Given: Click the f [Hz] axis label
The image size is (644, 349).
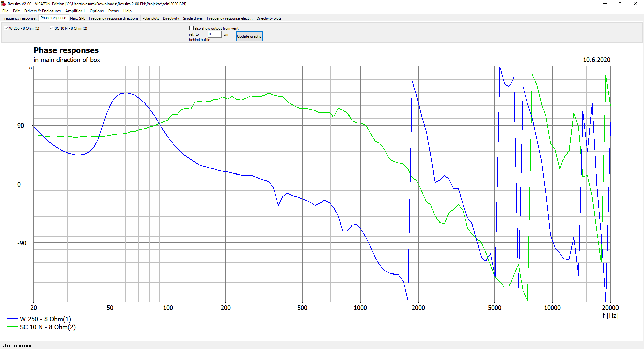Looking at the screenshot, I should [610, 315].
